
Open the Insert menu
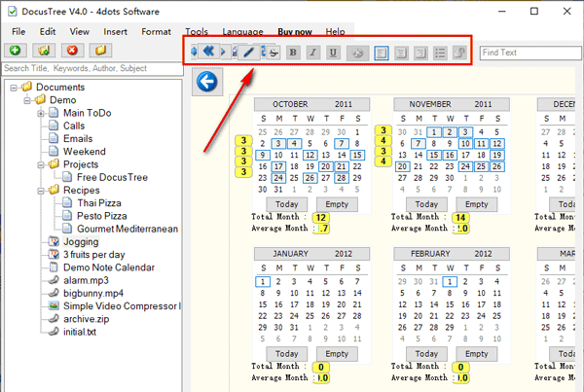coord(115,32)
